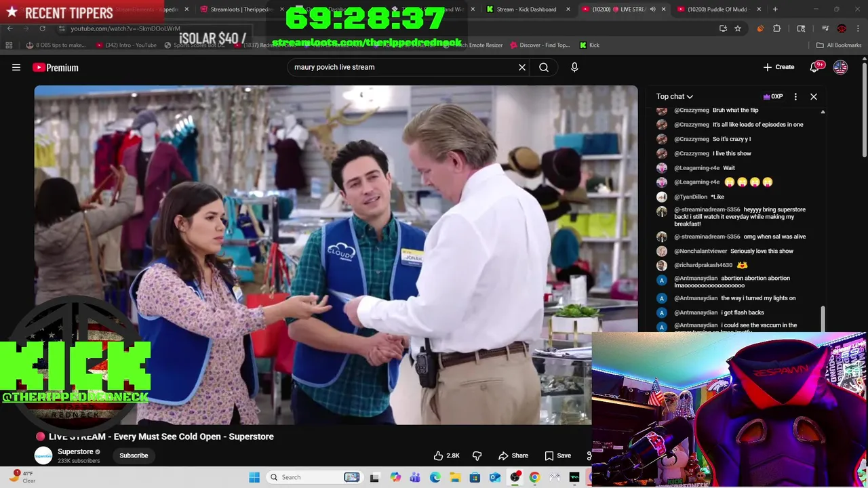
Task: Click username @TyanDillon in chat
Action: (690, 197)
